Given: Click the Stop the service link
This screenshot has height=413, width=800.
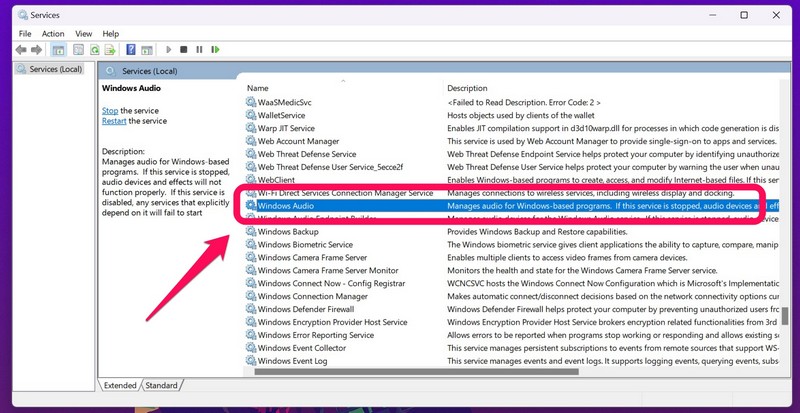Looking at the screenshot, I should coord(110,110).
